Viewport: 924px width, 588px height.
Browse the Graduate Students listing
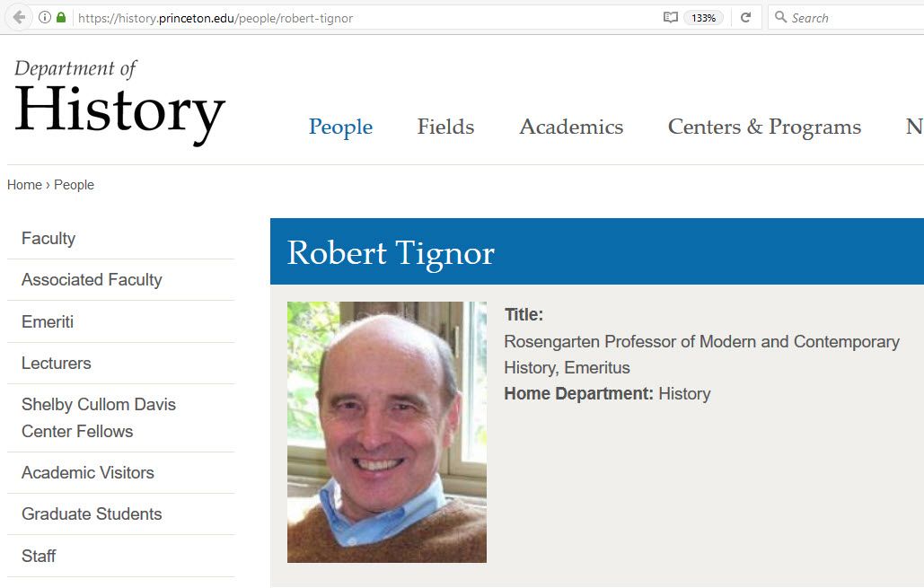coord(91,513)
